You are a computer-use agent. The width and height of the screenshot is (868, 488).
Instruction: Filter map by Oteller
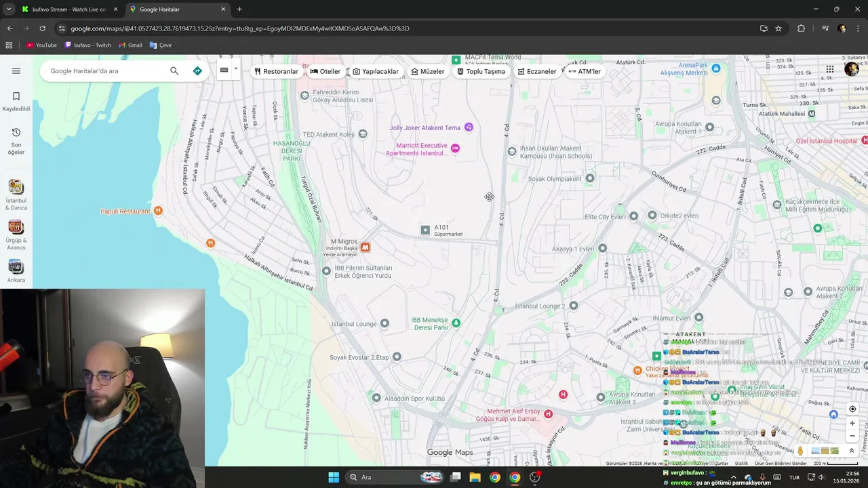pyautogui.click(x=325, y=71)
